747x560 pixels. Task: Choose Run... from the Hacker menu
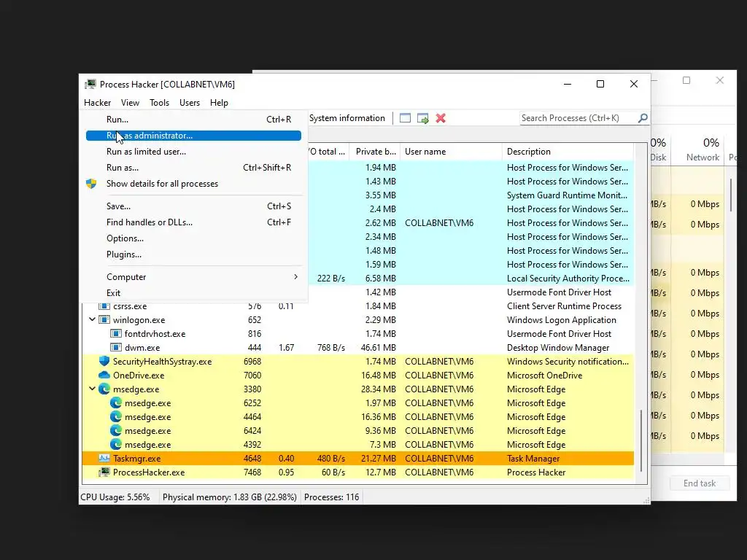pos(193,120)
